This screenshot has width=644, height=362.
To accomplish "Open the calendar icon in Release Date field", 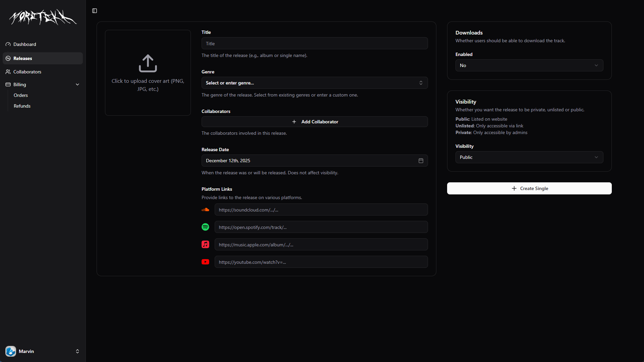I will coord(421,161).
